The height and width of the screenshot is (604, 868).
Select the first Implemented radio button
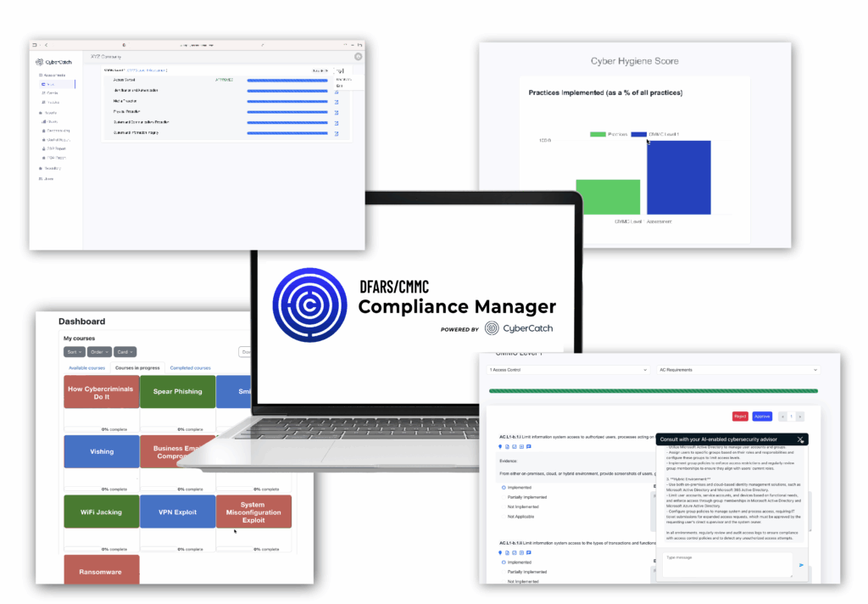(x=504, y=488)
